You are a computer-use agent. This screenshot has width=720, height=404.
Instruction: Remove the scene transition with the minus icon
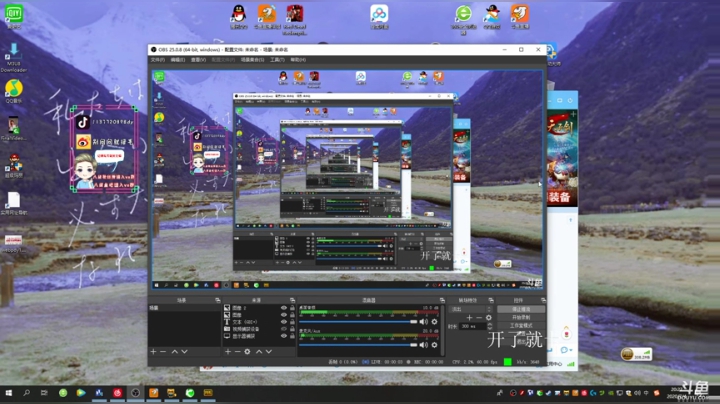[479, 318]
